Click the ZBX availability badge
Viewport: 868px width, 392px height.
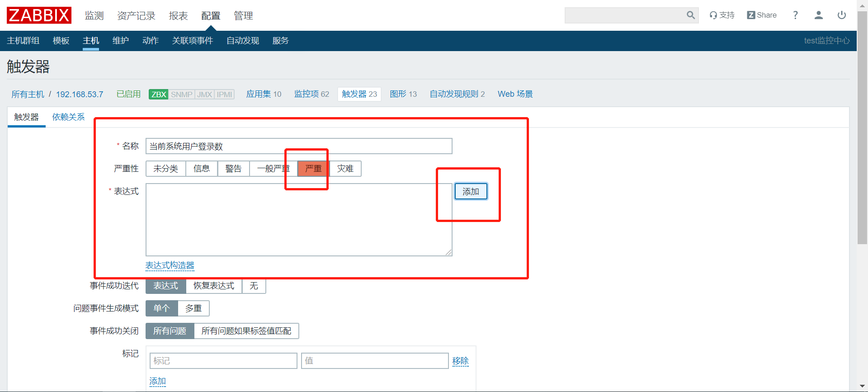[159, 94]
